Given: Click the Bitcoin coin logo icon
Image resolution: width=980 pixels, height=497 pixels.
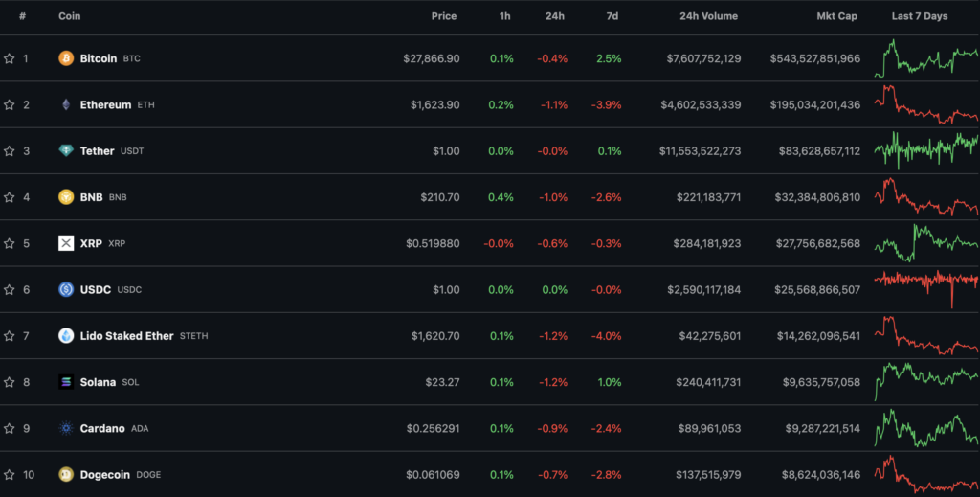Looking at the screenshot, I should coord(66,58).
